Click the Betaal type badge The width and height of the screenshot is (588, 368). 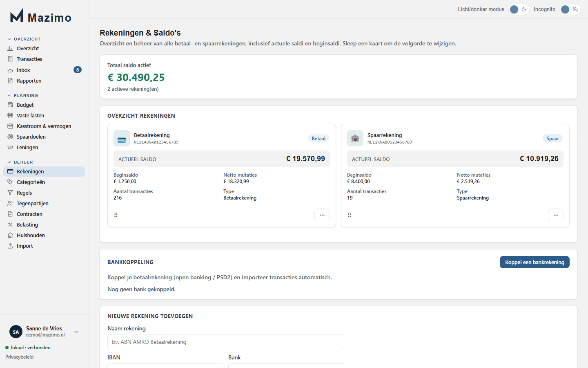click(318, 139)
